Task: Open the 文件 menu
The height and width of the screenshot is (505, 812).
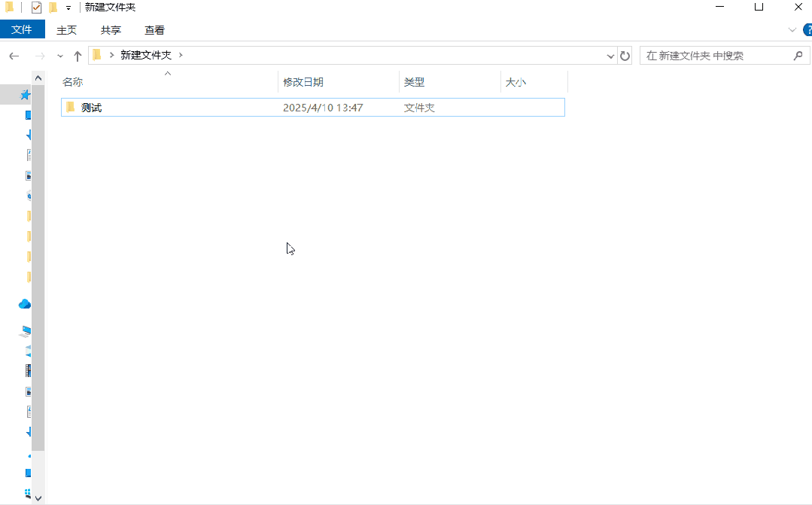Action: [23, 29]
